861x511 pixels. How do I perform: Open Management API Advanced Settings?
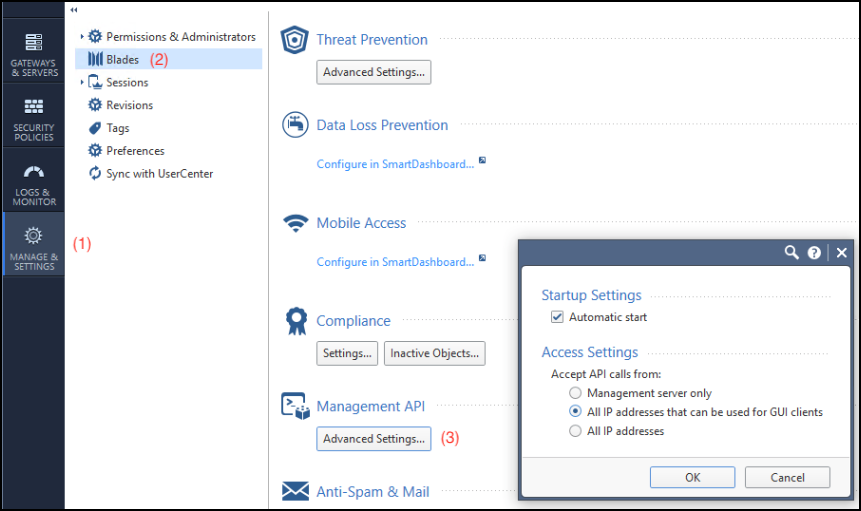(374, 438)
